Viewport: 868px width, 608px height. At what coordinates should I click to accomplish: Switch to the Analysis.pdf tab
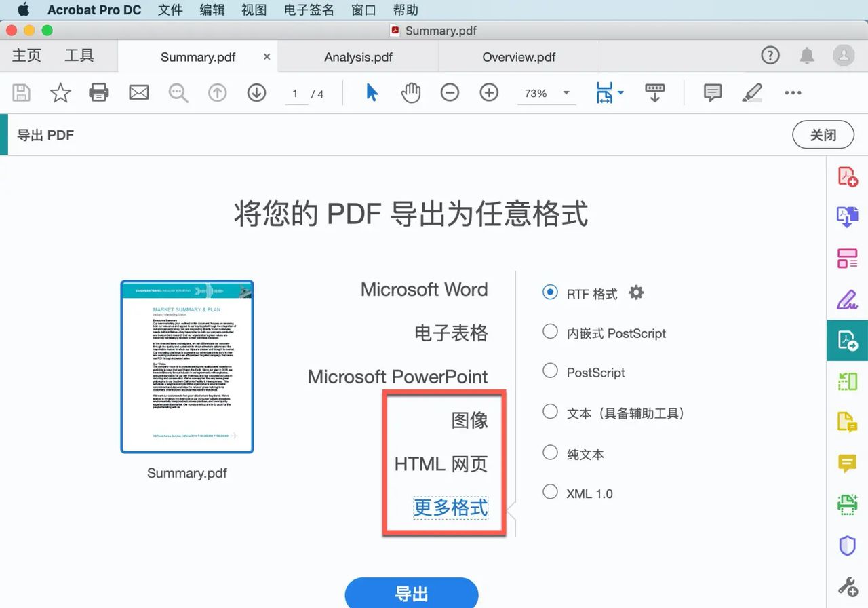359,57
